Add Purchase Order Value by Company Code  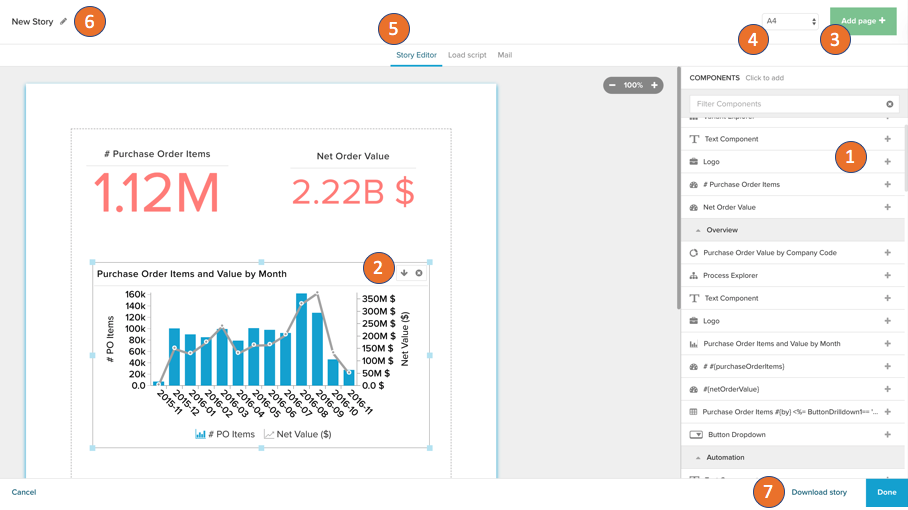887,253
